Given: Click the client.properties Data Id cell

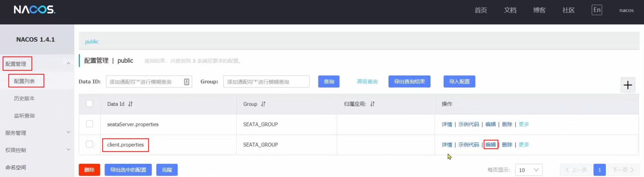Looking at the screenshot, I should point(125,145).
